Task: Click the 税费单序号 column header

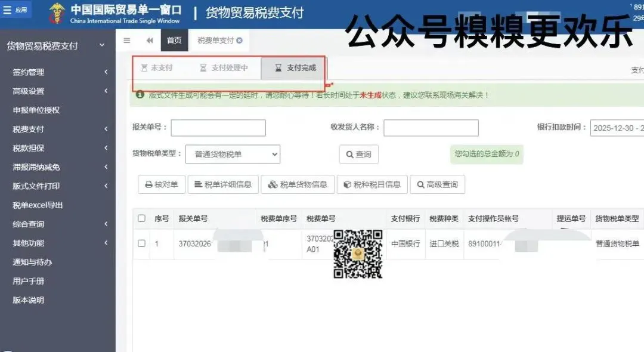Action: (279, 218)
